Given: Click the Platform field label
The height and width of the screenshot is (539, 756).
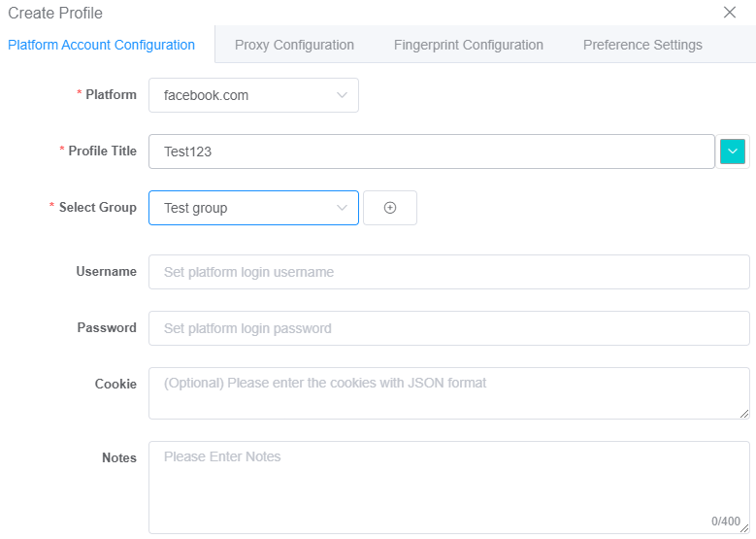Looking at the screenshot, I should (x=111, y=94).
